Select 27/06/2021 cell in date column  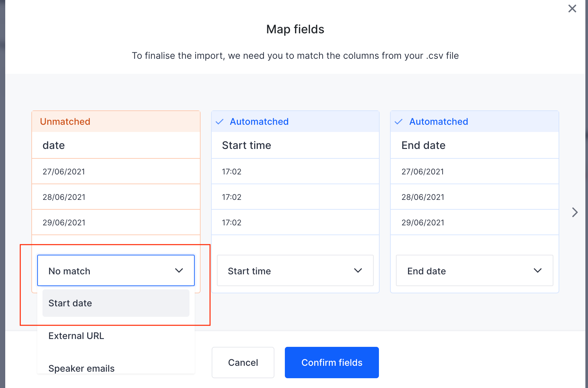click(116, 171)
